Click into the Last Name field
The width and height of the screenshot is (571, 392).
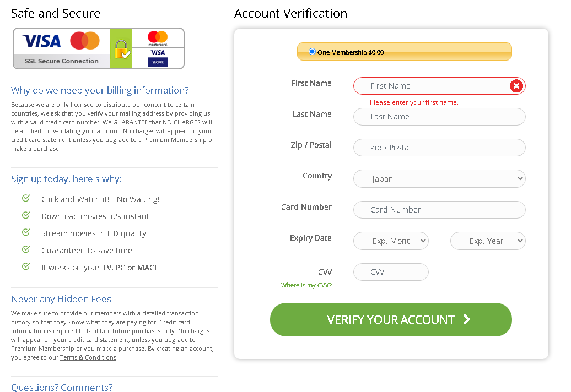[x=439, y=117]
